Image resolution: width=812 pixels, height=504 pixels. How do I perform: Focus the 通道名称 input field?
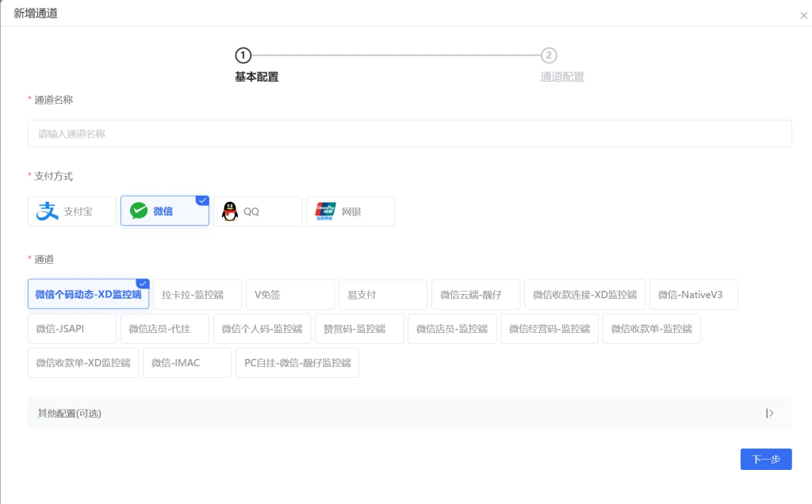pos(409,134)
